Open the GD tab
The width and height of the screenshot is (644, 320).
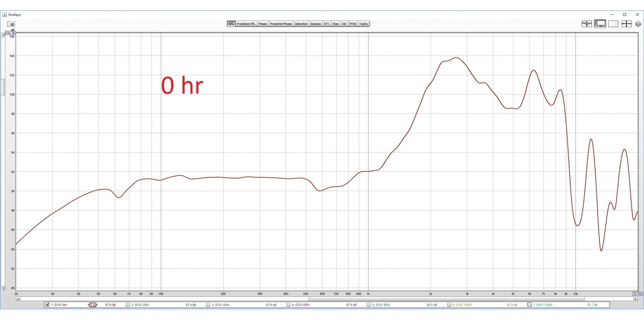pos(344,24)
